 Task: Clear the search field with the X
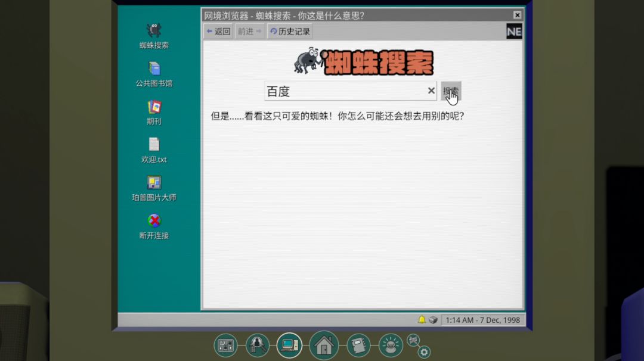[431, 91]
